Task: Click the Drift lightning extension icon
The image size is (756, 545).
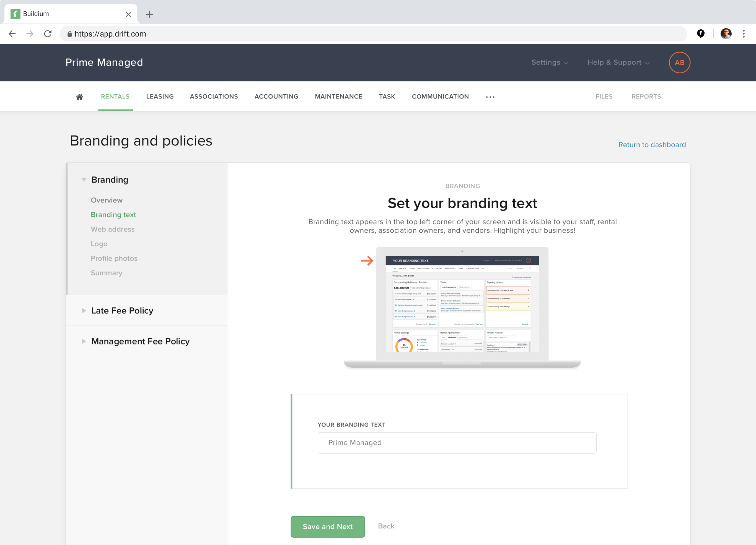Action: coord(701,34)
